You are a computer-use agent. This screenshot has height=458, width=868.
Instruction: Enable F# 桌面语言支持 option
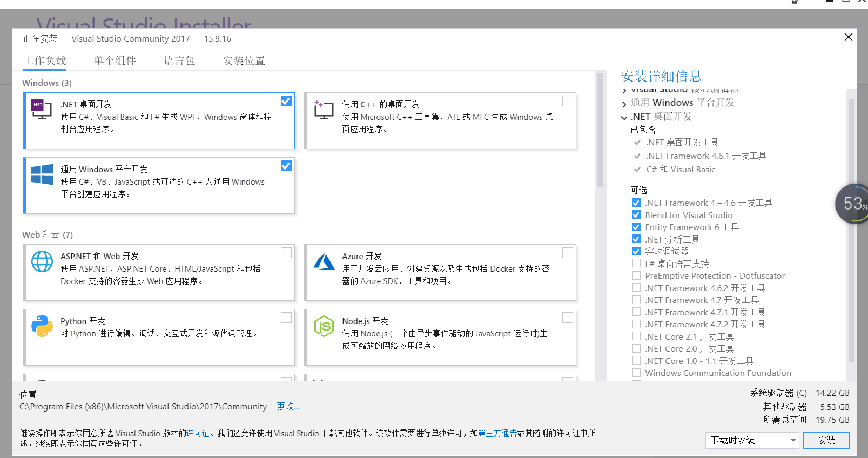636,264
